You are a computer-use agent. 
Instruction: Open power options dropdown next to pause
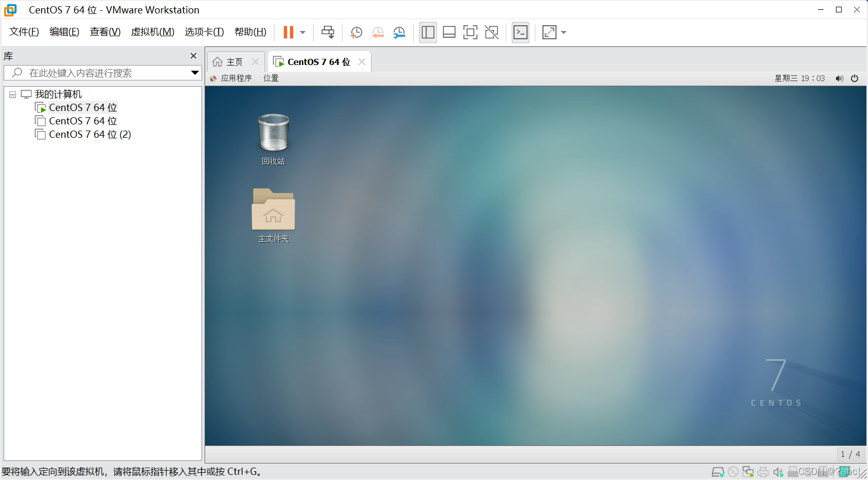pos(303,33)
